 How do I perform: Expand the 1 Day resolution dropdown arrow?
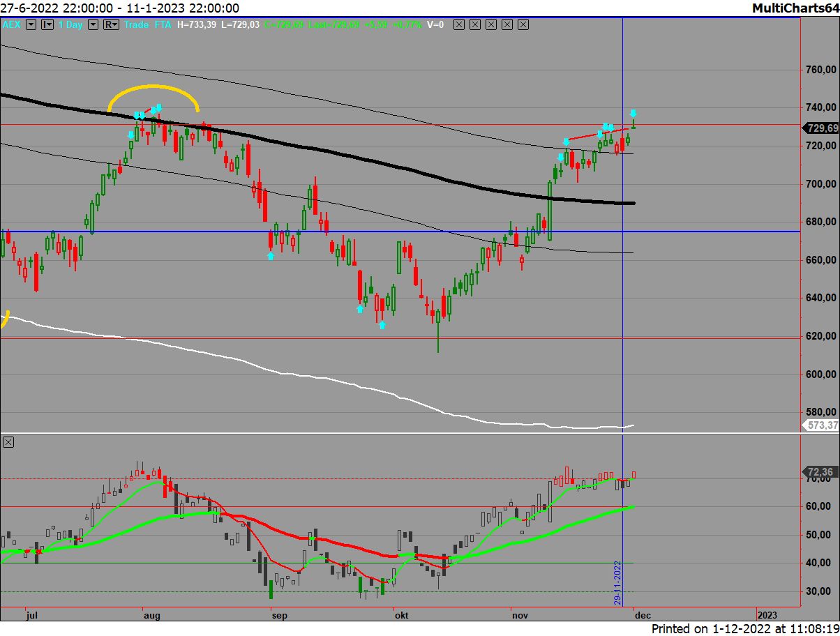click(x=94, y=25)
